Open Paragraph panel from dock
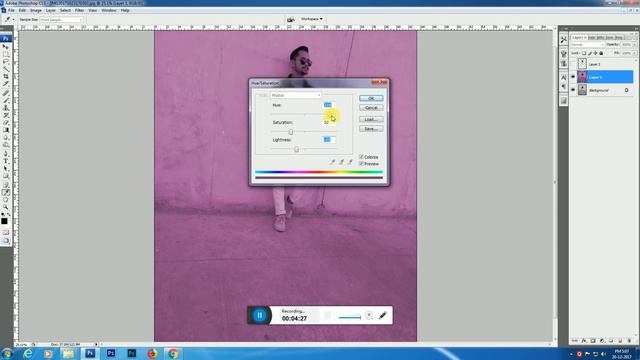 (x=564, y=87)
